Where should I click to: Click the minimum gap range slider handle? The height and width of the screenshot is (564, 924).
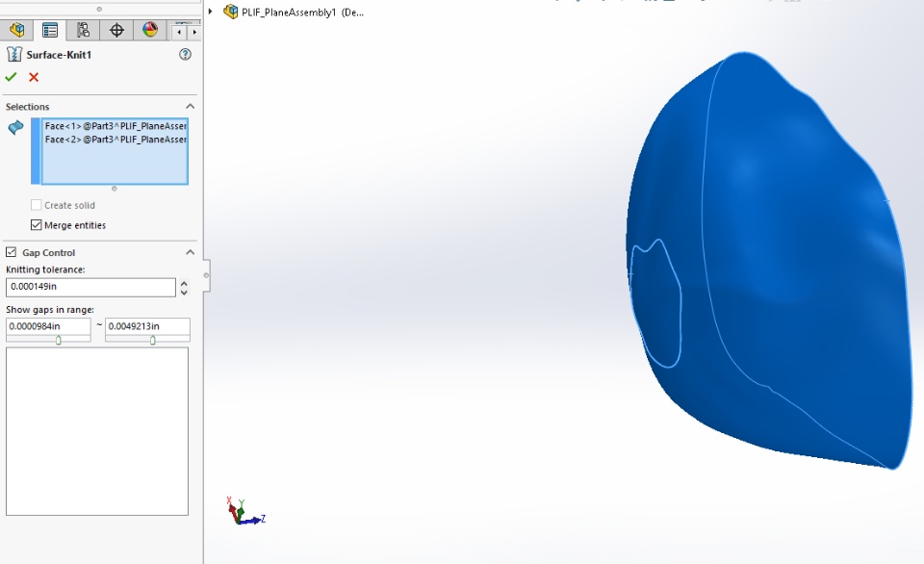[x=58, y=340]
